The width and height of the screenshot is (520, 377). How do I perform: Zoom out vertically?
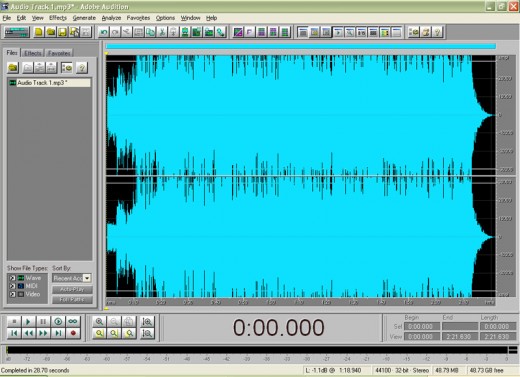[x=147, y=333]
